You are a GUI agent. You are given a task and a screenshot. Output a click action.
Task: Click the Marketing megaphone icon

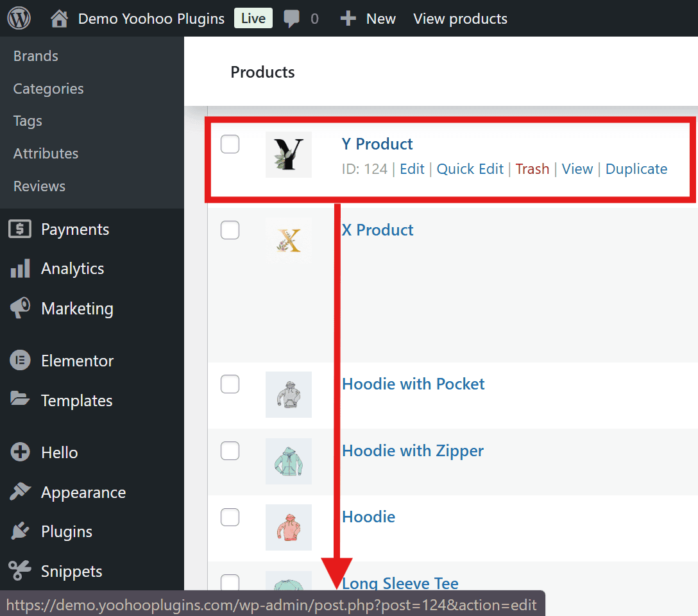click(x=20, y=308)
